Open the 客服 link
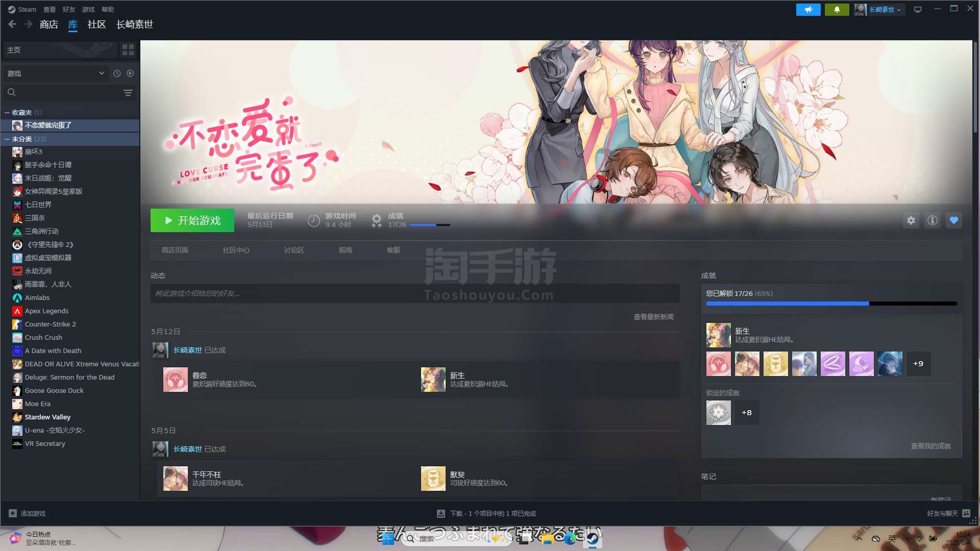This screenshot has height=551, width=980. (x=394, y=250)
